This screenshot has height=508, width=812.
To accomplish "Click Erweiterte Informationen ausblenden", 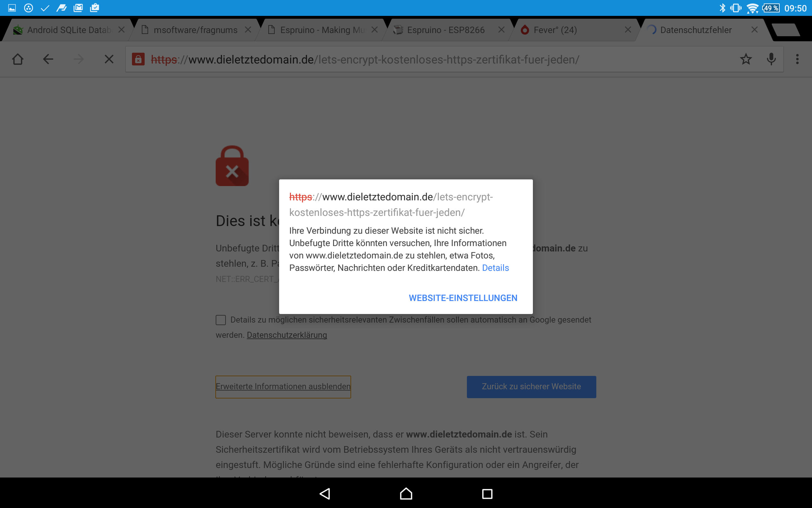I will (283, 387).
